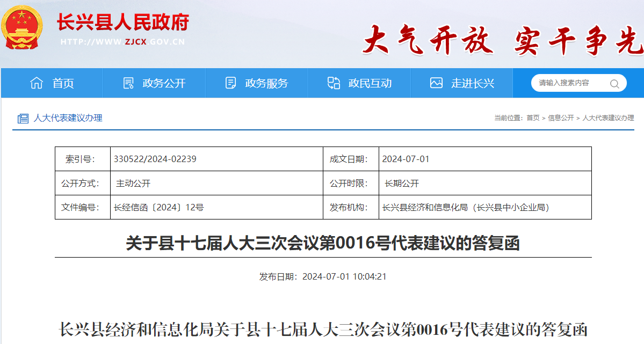Click the 政务公开 document icon
This screenshot has height=344, width=644.
(128, 83)
